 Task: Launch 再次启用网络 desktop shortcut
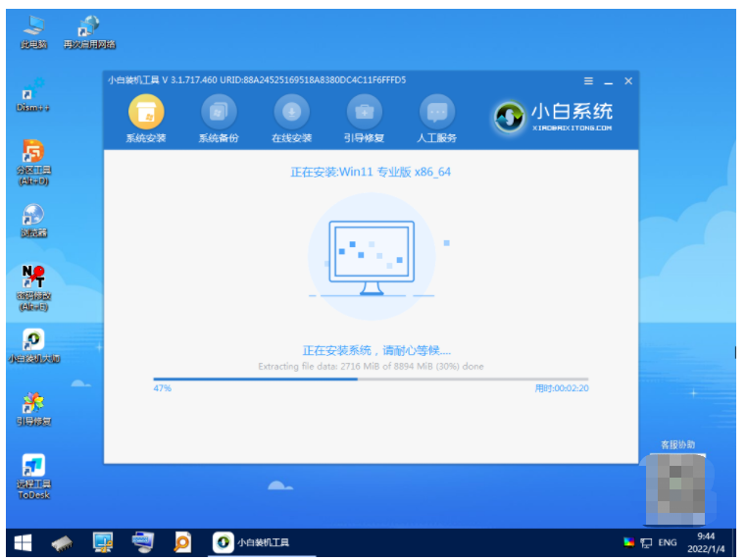click(x=89, y=29)
